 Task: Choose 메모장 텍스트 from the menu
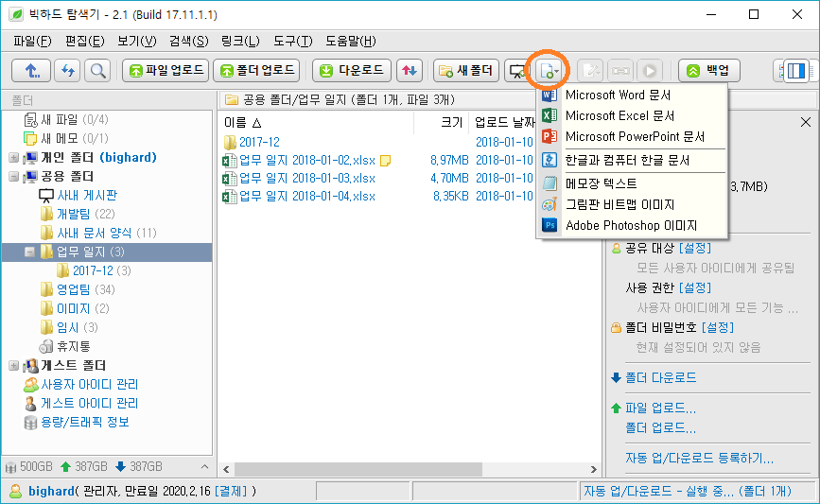632,183
